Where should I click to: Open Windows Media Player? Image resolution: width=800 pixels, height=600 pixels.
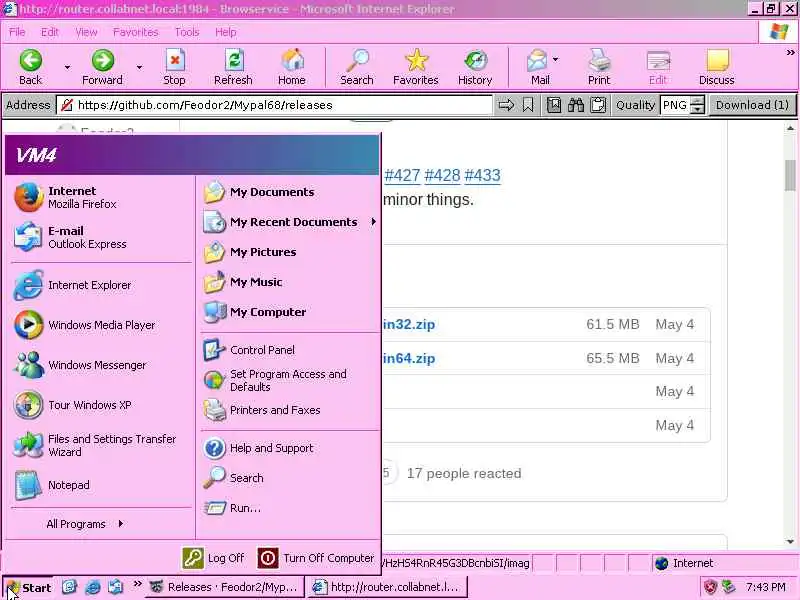[101, 325]
